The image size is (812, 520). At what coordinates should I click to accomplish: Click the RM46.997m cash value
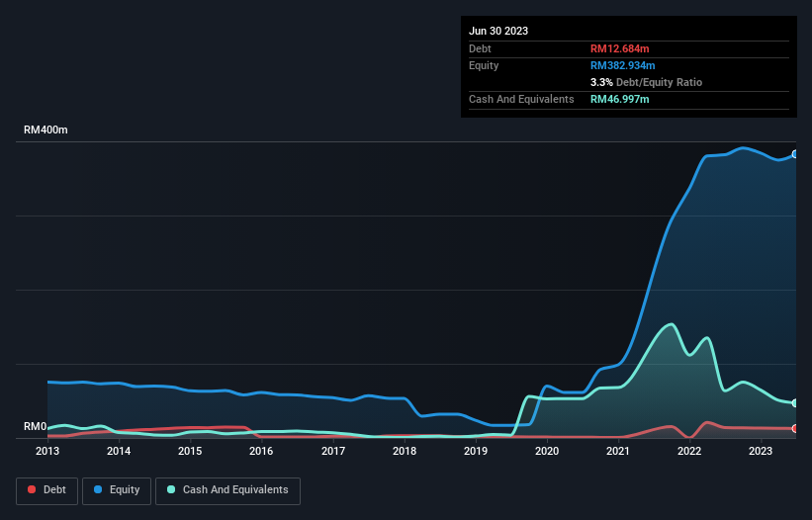(x=619, y=99)
